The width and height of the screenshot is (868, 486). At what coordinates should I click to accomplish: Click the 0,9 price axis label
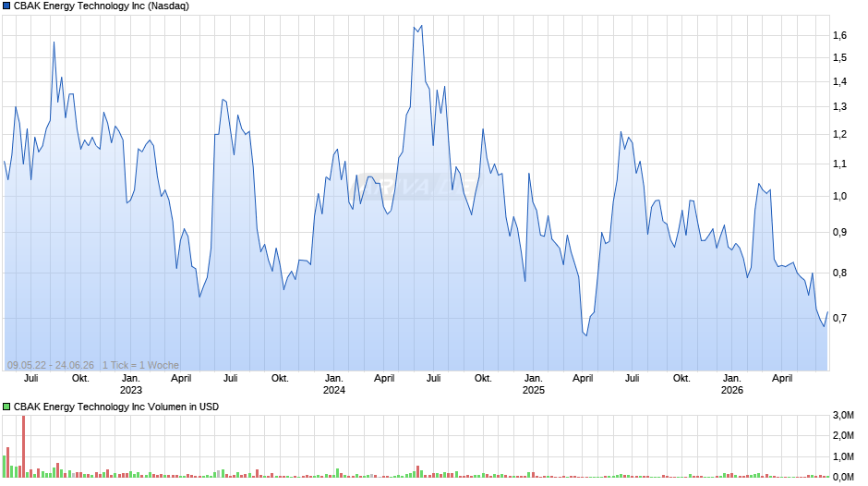coord(839,232)
